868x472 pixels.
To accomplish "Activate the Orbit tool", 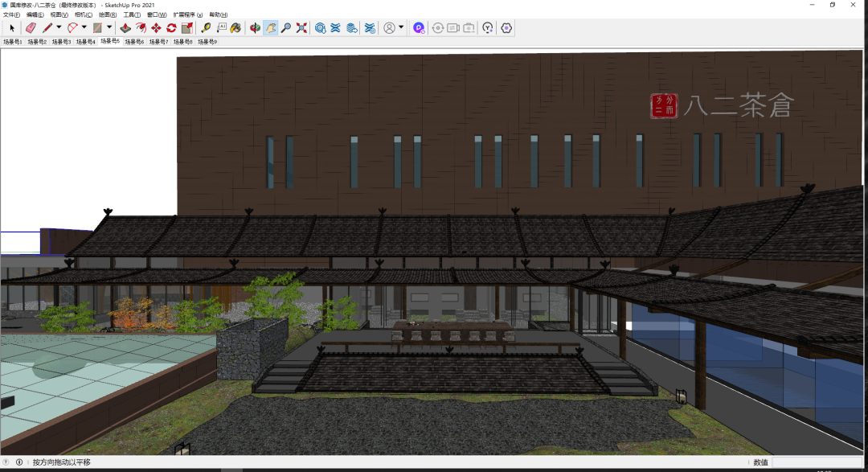I will (255, 28).
